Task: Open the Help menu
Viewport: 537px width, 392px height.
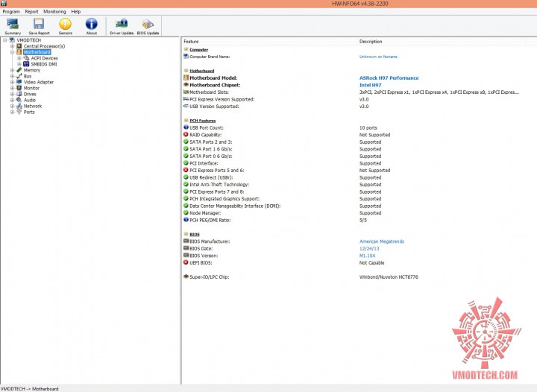Action: click(75, 11)
